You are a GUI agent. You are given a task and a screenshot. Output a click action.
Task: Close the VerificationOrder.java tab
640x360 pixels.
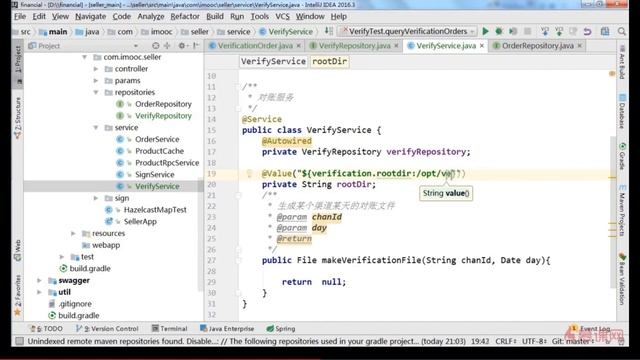[x=299, y=46]
